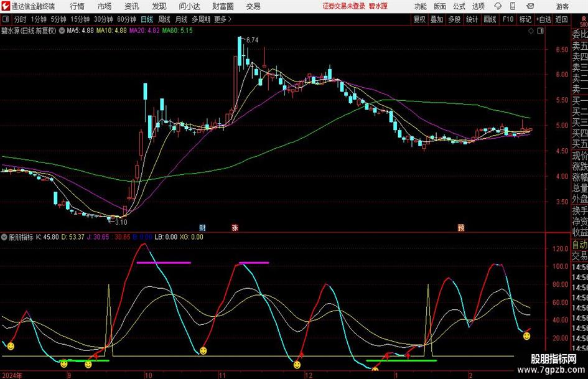The image size is (588, 379).
Task: Open the 版面 menu
Action: (x=439, y=6)
